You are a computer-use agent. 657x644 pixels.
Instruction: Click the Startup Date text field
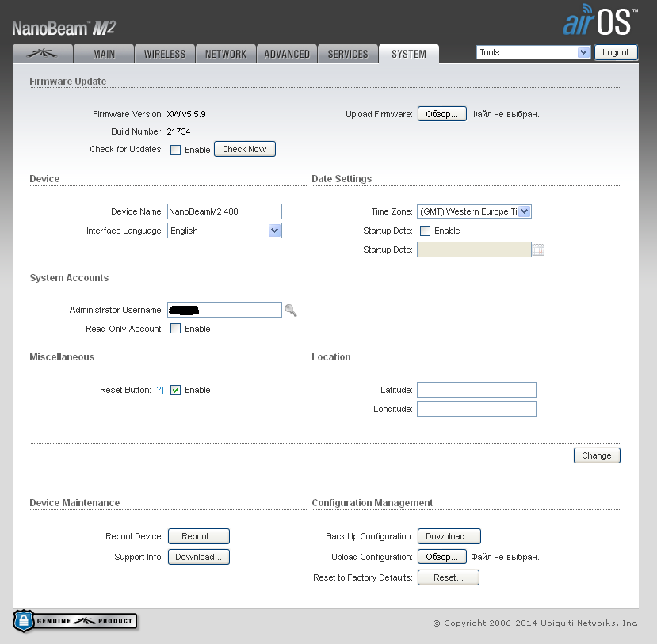474,250
